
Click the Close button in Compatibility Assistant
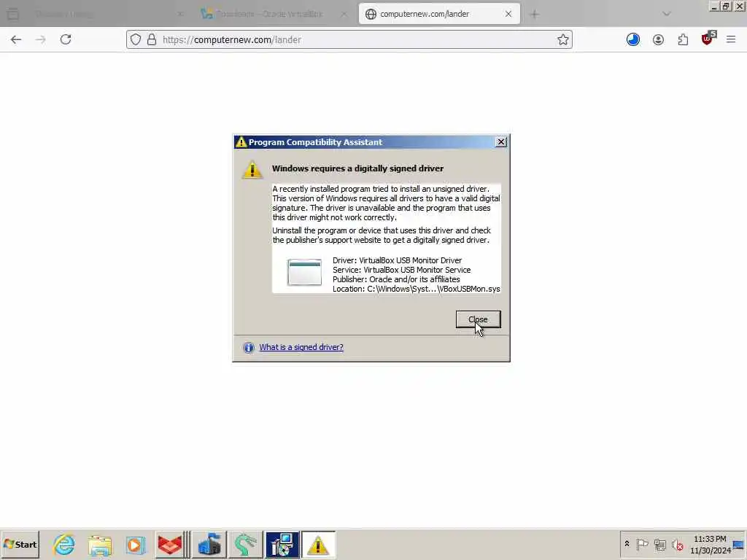478,319
